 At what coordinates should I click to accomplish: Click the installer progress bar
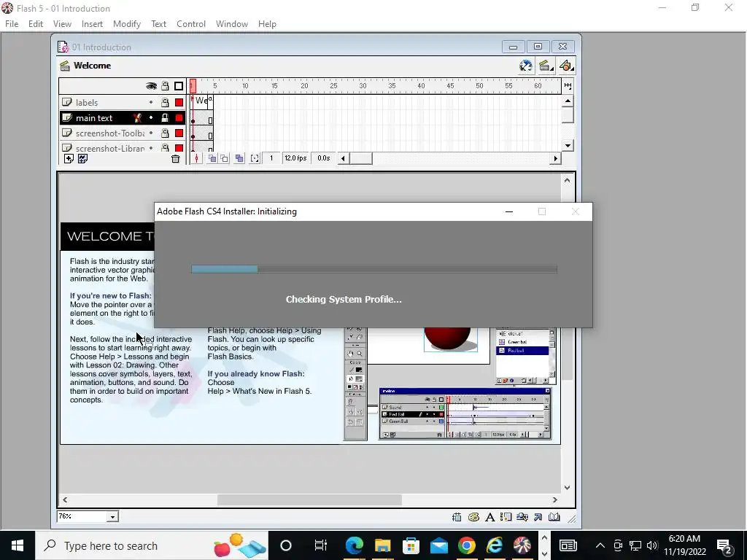[374, 269]
